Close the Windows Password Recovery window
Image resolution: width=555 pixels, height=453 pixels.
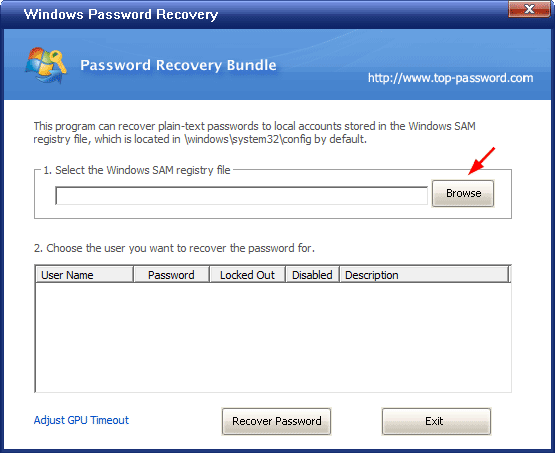(x=529, y=8)
